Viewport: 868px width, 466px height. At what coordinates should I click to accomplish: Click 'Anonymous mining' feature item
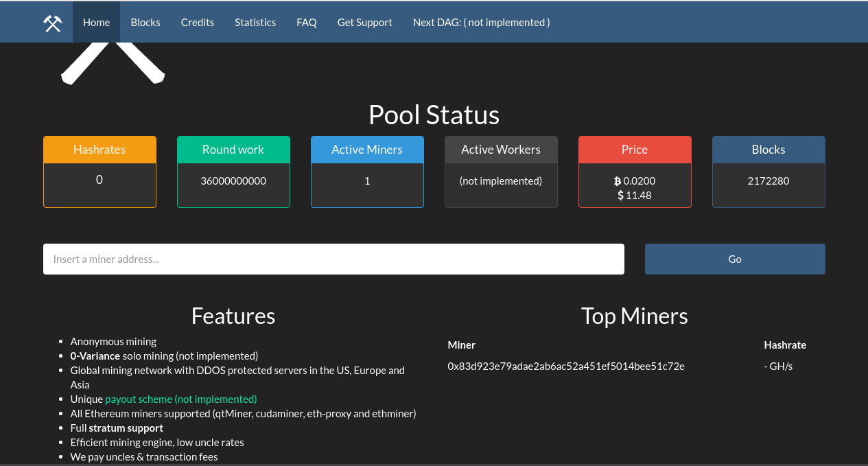click(x=113, y=341)
